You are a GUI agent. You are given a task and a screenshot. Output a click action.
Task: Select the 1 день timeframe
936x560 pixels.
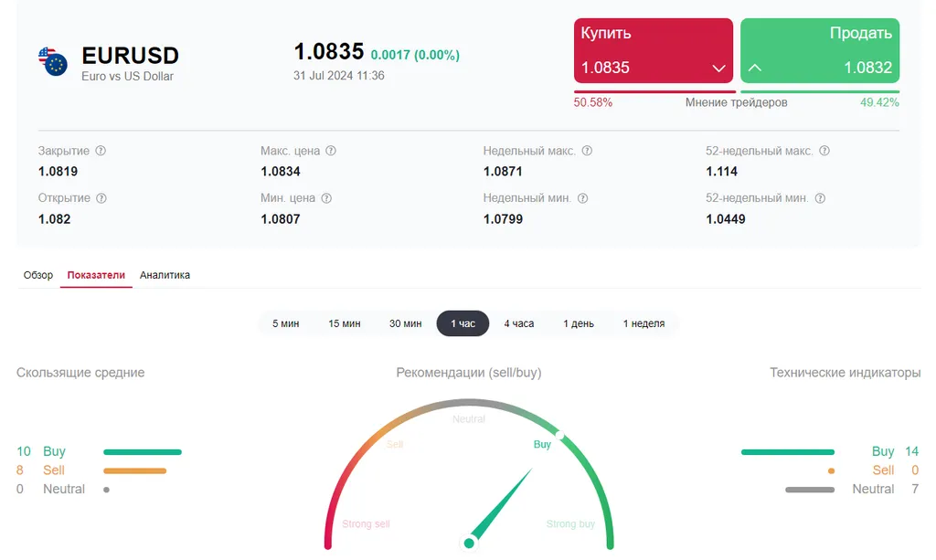tap(579, 323)
